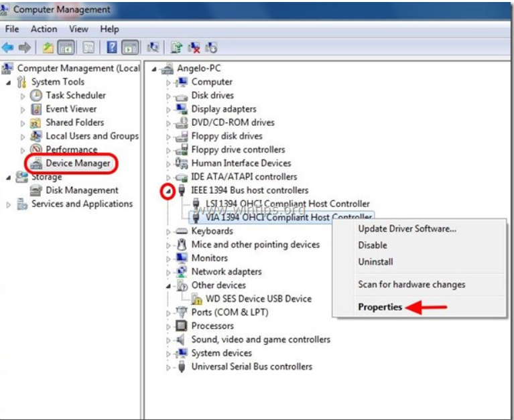Click the Back arrow toolbar icon
This screenshot has width=514, height=420.
click(7, 48)
